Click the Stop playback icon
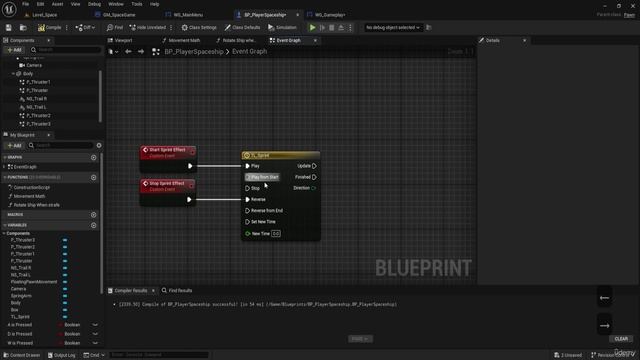Image resolution: width=640 pixels, height=360 pixels. [331, 27]
